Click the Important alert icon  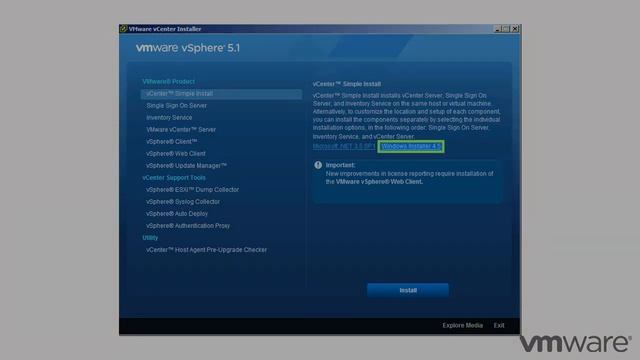coord(318,165)
